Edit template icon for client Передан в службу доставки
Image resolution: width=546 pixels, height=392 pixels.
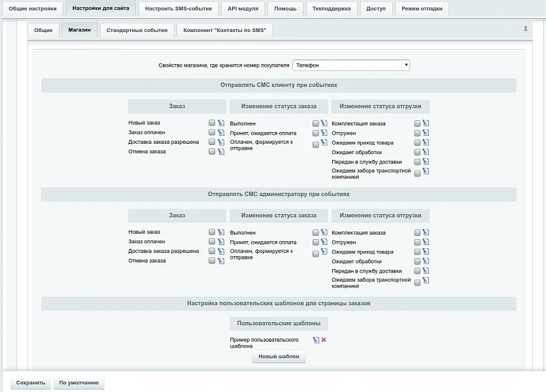click(426, 162)
